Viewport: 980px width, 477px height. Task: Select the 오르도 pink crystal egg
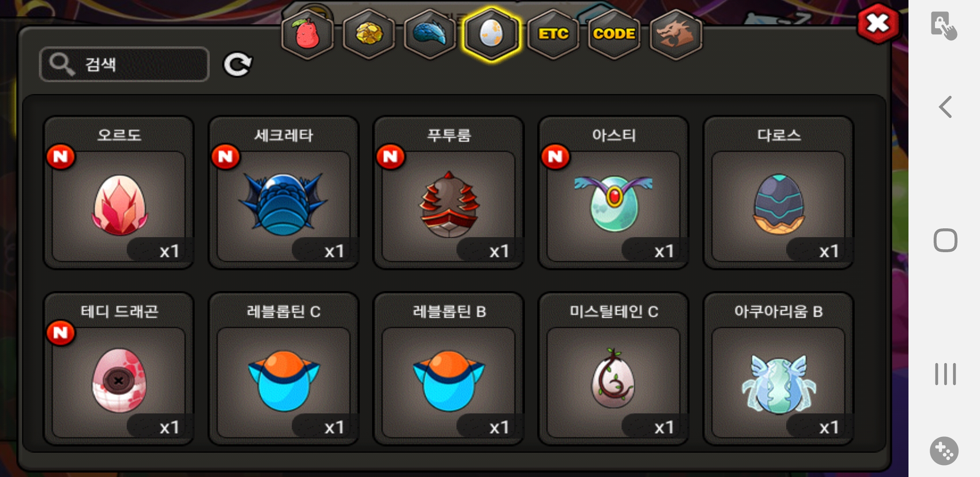119,193
